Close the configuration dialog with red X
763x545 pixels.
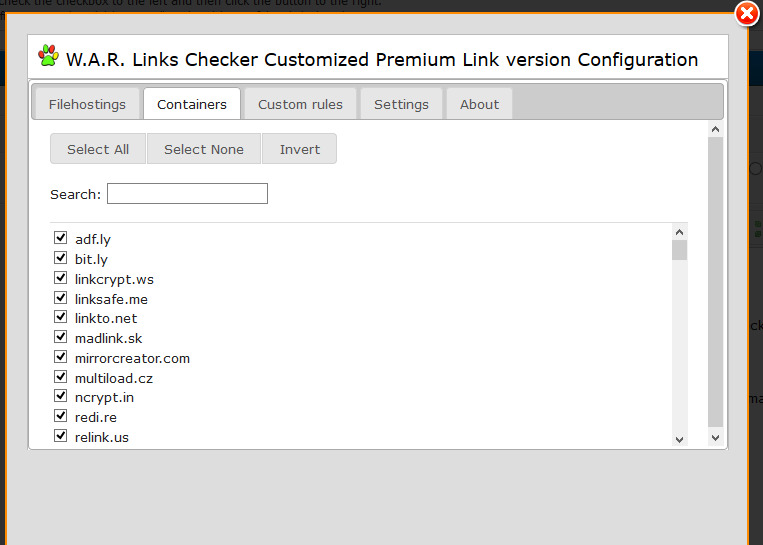pos(747,13)
